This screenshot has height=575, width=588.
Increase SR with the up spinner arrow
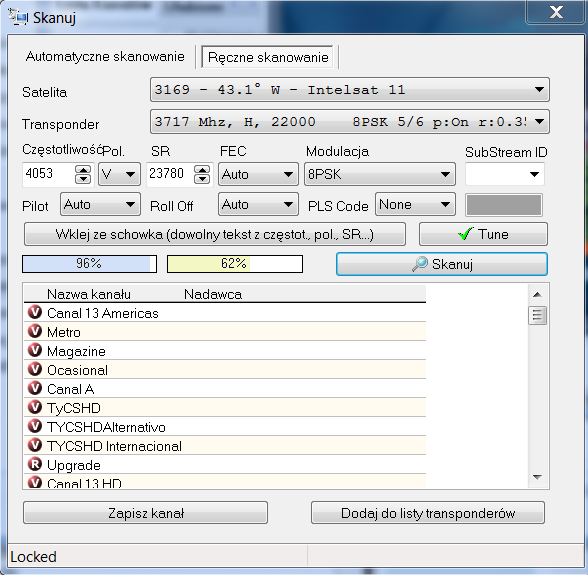coord(202,170)
